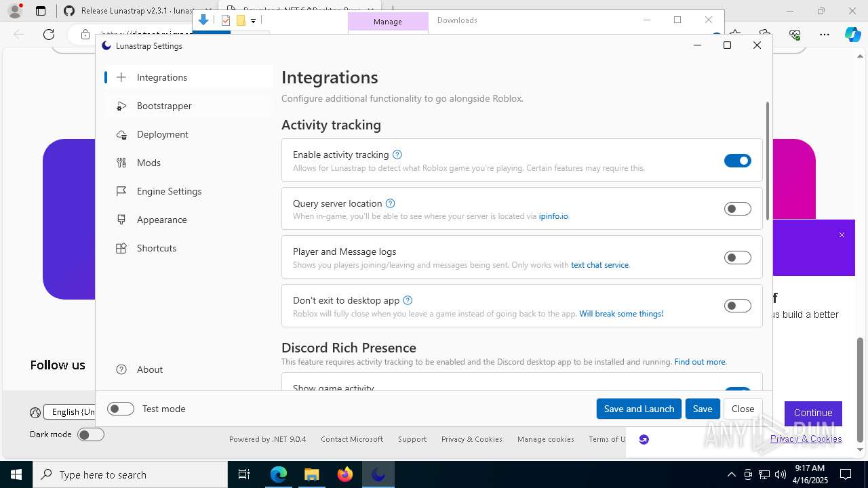Click the browser refresh button

pos(49,35)
